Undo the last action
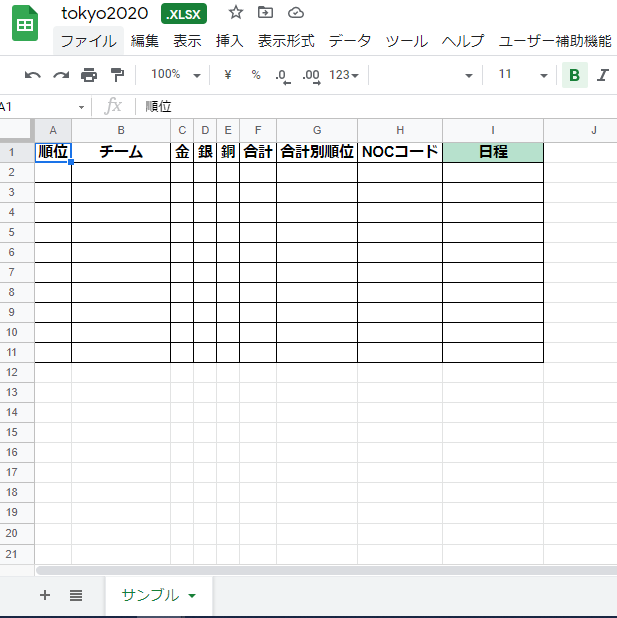 32,74
